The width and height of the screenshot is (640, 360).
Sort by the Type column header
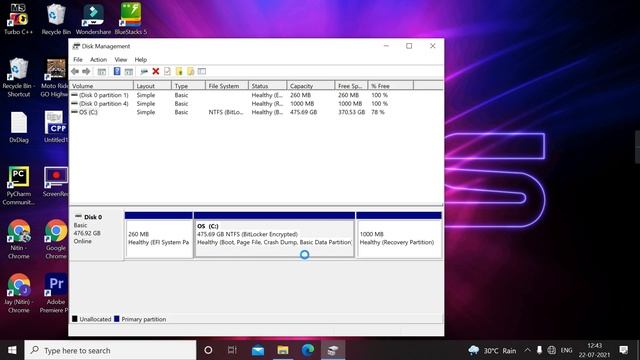(188, 86)
